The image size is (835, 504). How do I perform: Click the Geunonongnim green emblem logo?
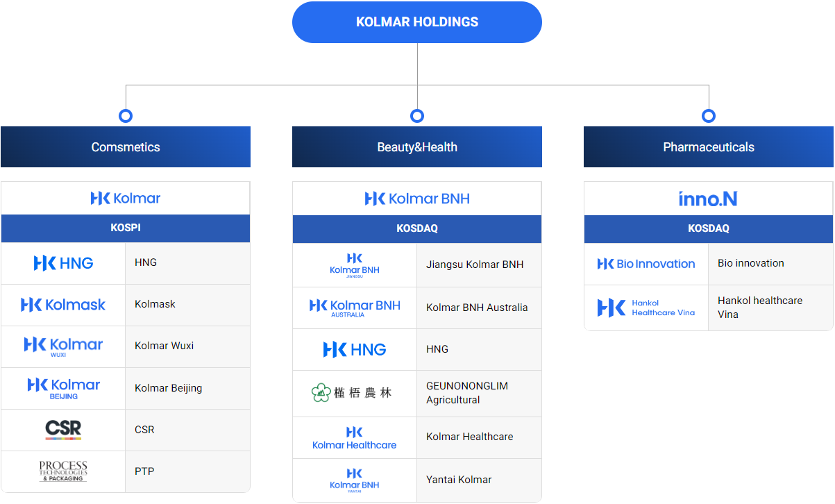coord(321,393)
